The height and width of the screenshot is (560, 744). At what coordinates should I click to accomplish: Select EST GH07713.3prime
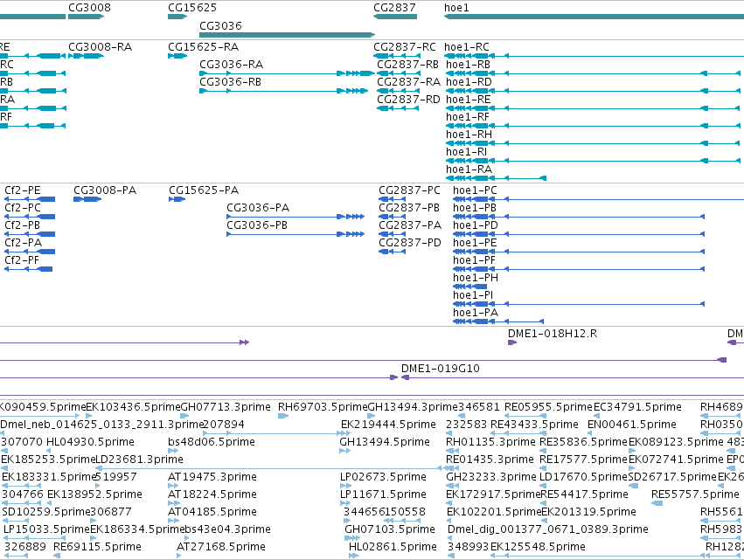coord(226,407)
